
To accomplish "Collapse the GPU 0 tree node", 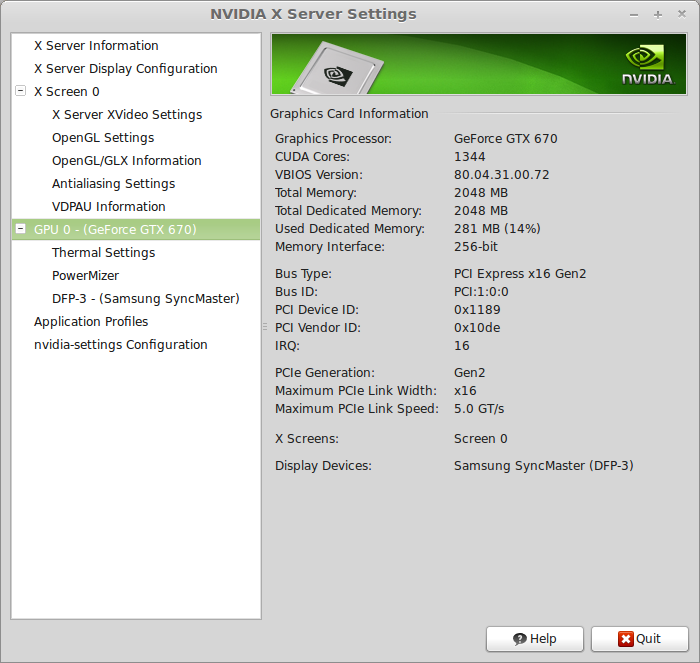I will click(x=21, y=229).
